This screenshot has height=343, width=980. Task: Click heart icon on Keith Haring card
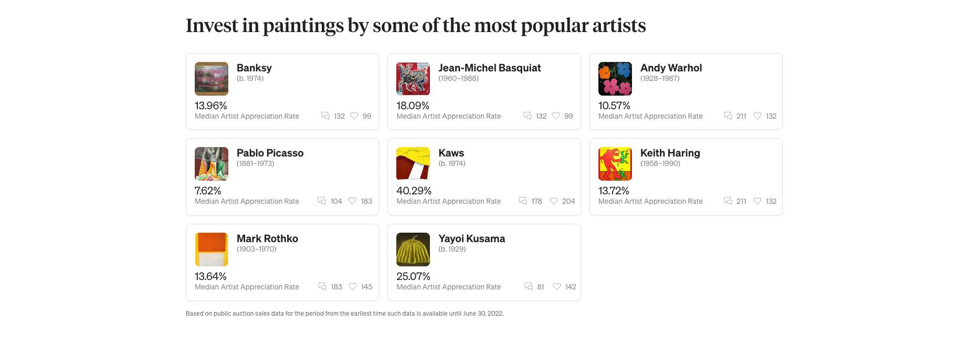[757, 201]
